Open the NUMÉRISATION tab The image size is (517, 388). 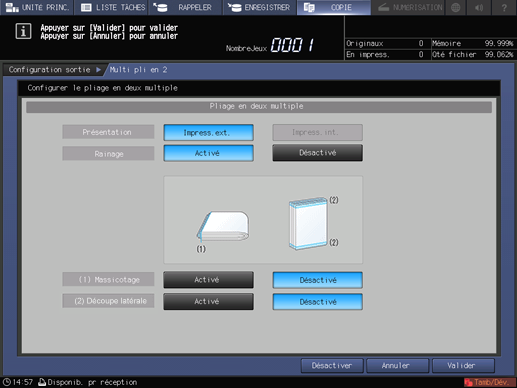tap(408, 7)
